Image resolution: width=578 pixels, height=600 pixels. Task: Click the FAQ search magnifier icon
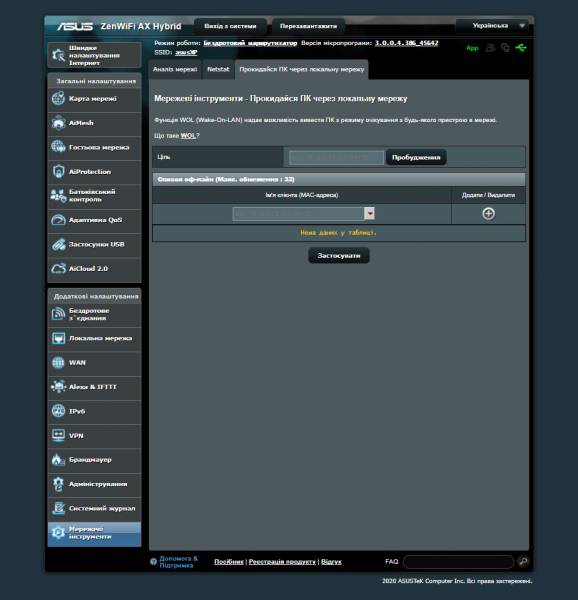[523, 561]
